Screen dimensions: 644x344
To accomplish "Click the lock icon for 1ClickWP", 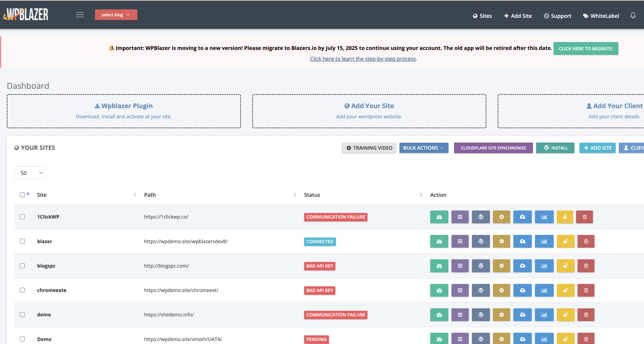I will pyautogui.click(x=565, y=217).
